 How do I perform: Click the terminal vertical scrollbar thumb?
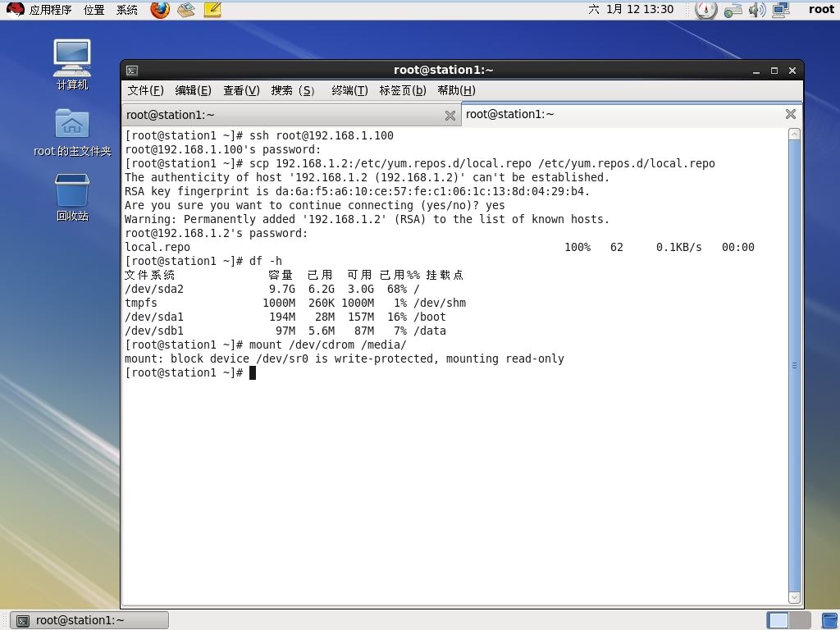coord(794,365)
